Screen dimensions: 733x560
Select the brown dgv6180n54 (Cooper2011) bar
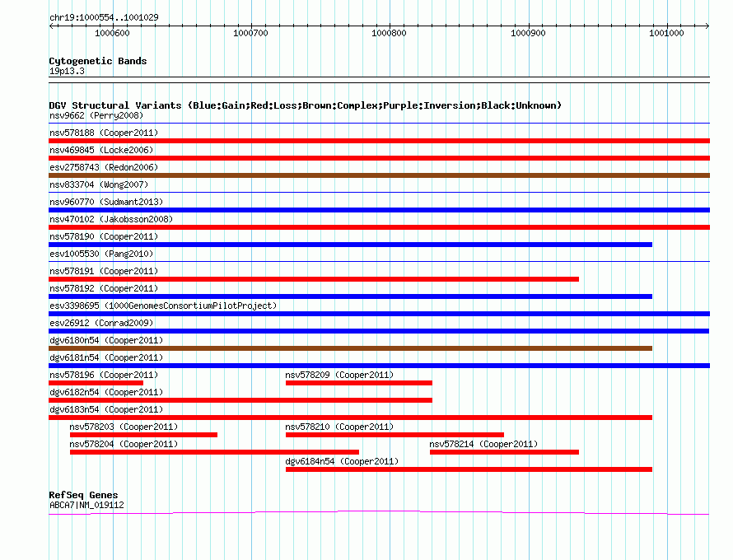pyautogui.click(x=350, y=348)
